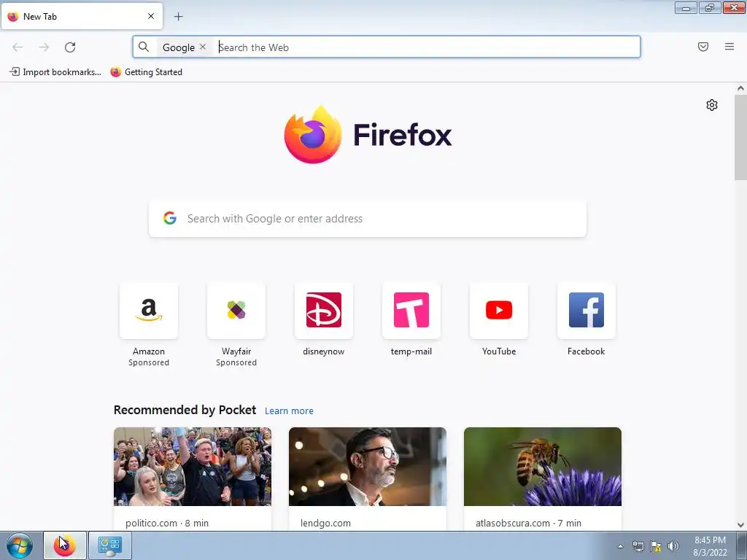Reload the current page
747x560 pixels.
click(x=70, y=47)
